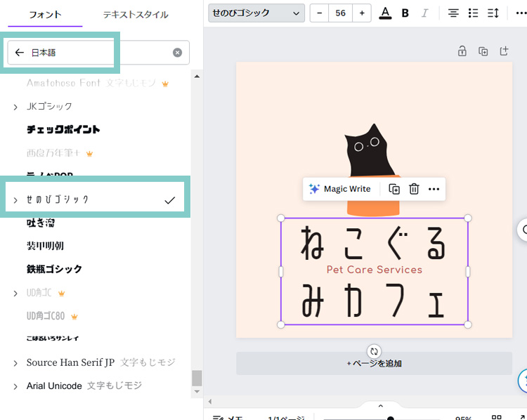This screenshot has width=527, height=420.
Task: Decrease font size with minus button
Action: pyautogui.click(x=319, y=13)
